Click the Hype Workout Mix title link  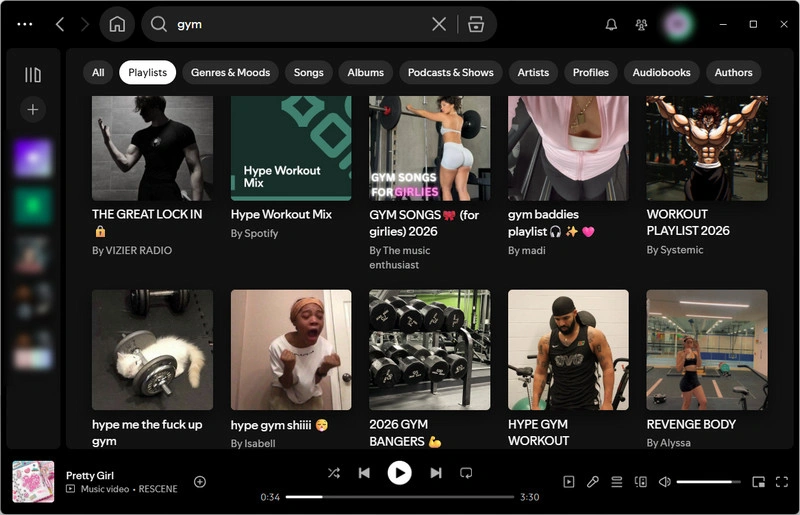[x=281, y=214]
